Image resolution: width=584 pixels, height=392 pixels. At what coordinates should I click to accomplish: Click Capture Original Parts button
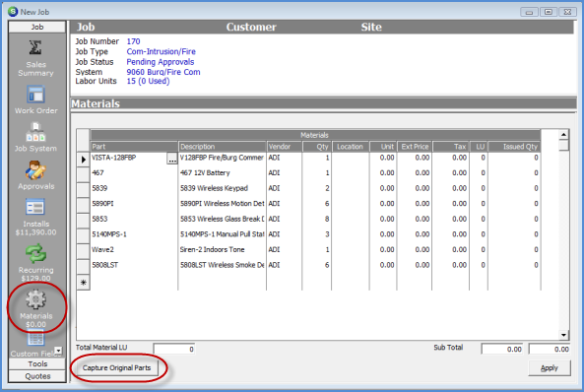tap(116, 368)
